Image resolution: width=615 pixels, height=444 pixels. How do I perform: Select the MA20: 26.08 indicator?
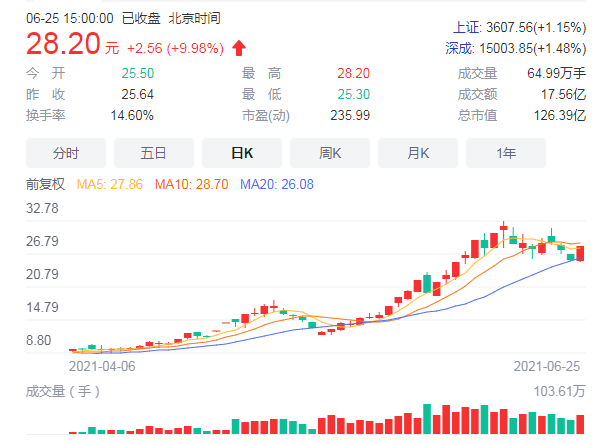click(277, 184)
